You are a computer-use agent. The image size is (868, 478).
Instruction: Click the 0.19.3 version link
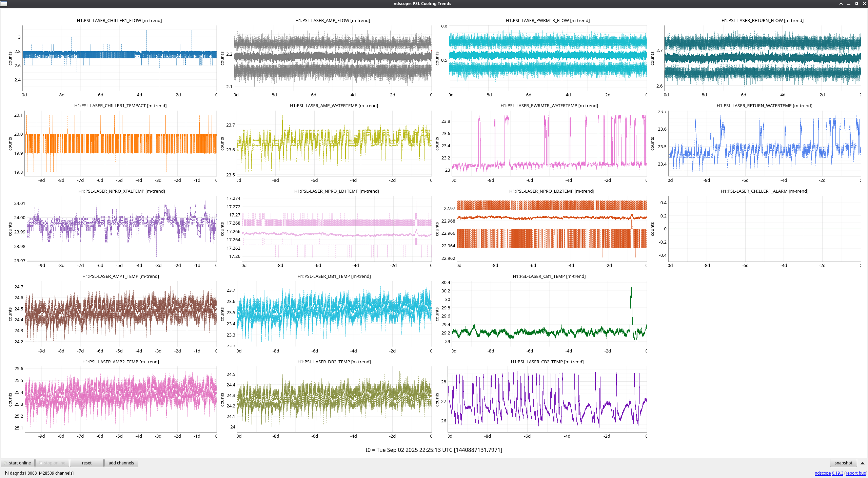pos(837,473)
